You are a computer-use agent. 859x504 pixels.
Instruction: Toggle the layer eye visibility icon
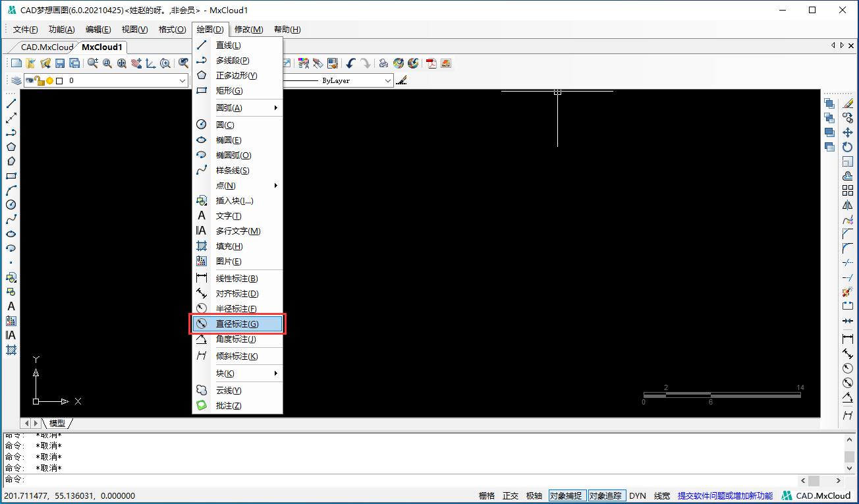tap(30, 80)
